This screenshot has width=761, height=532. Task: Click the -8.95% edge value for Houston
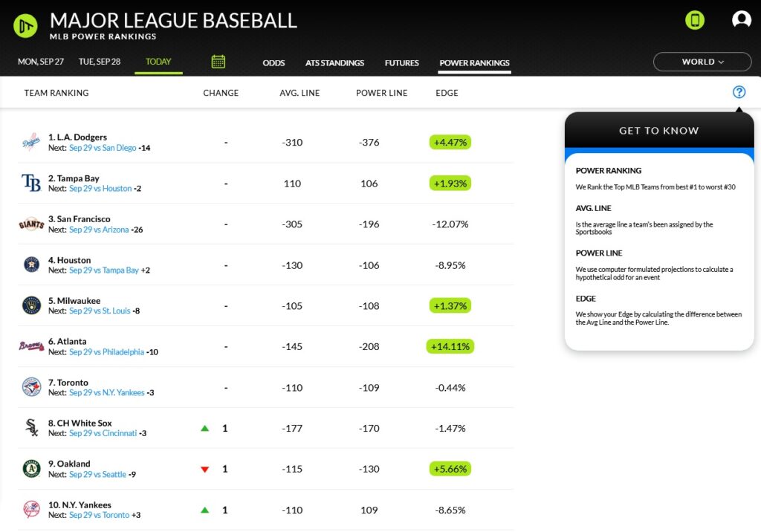click(x=450, y=265)
